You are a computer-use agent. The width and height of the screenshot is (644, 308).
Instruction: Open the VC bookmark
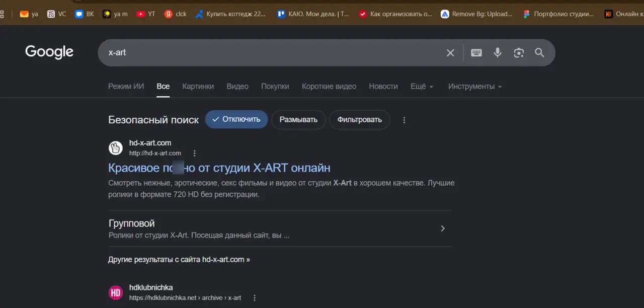[x=56, y=14]
